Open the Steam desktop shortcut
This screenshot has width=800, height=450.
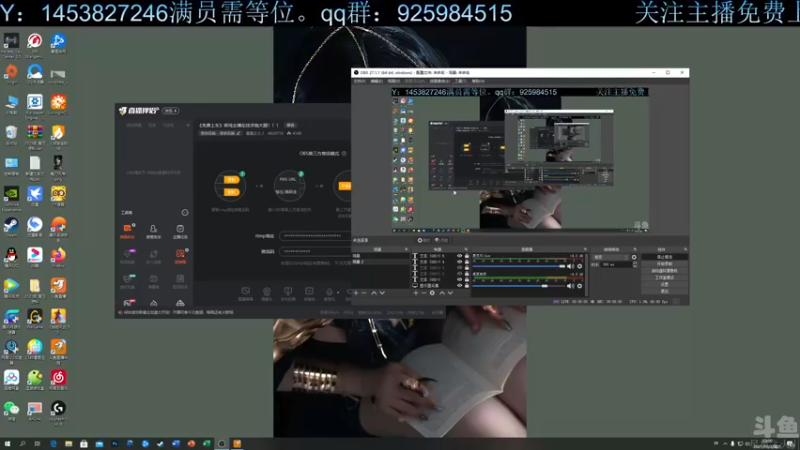(11, 225)
